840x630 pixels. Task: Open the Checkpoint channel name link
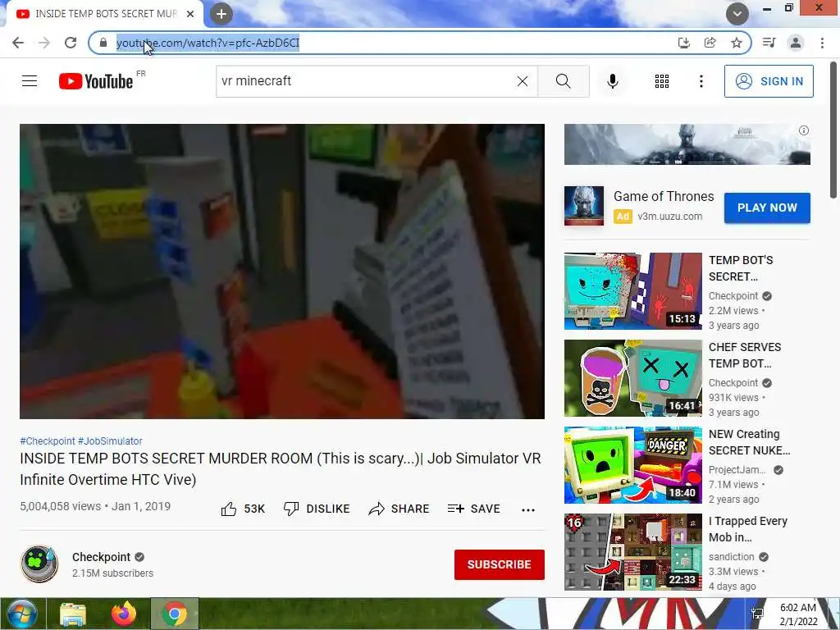(101, 557)
